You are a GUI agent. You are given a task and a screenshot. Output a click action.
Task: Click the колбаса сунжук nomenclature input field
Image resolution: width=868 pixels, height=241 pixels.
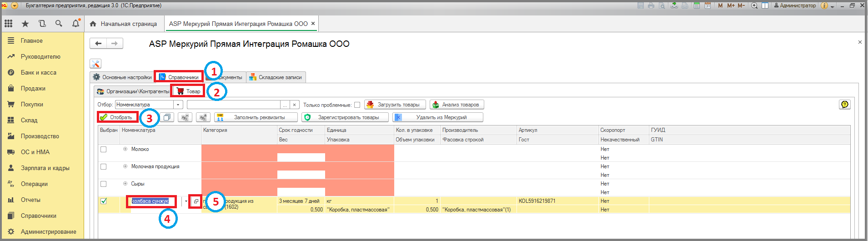coord(155,201)
